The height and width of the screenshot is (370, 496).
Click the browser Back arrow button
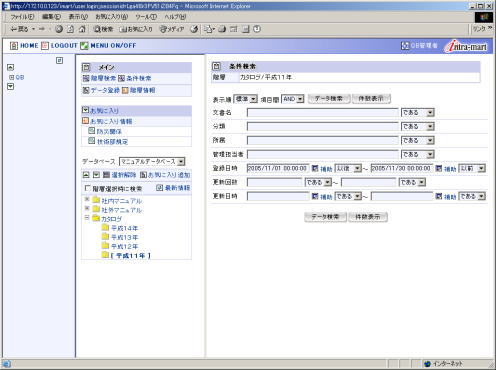pyautogui.click(x=19, y=29)
